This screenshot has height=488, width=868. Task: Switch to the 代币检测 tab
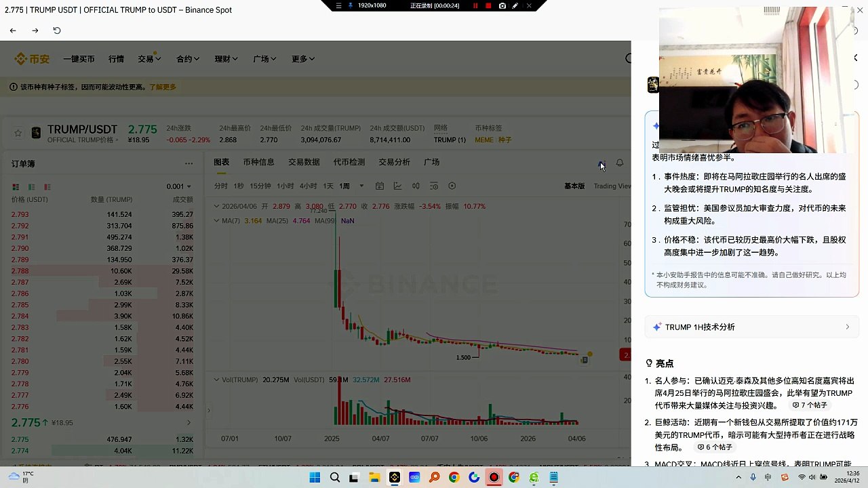(x=349, y=162)
